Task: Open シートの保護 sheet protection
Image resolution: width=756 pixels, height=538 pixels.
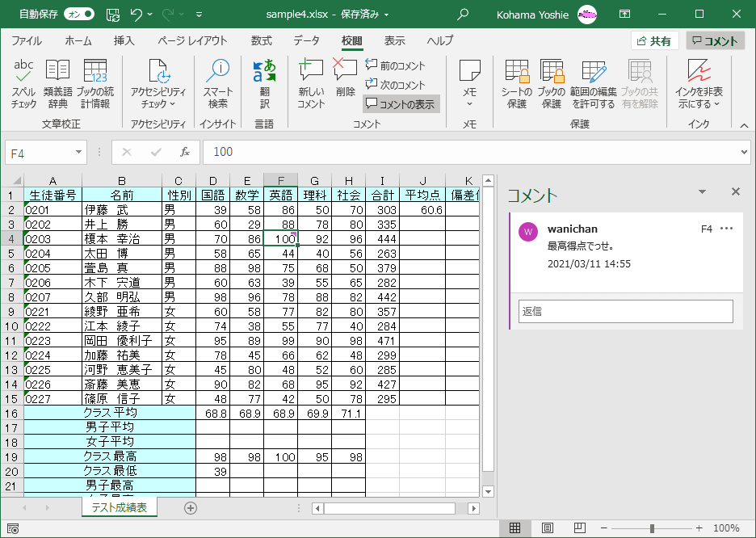Action: [517, 83]
